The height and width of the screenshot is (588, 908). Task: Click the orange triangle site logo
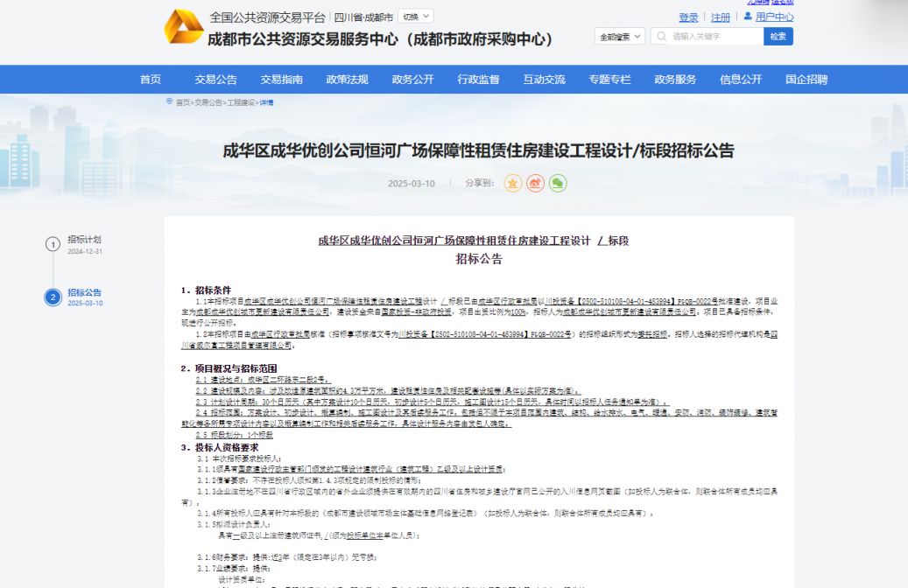[x=184, y=27]
